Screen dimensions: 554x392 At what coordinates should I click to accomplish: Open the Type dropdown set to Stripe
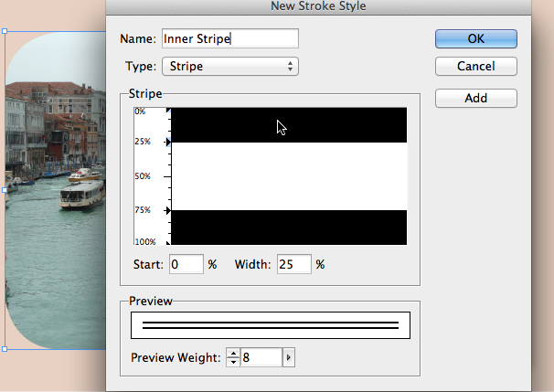coord(230,66)
